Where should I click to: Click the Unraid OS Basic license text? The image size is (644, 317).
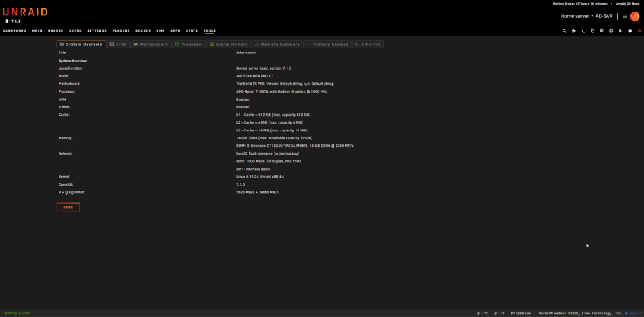pyautogui.click(x=627, y=3)
